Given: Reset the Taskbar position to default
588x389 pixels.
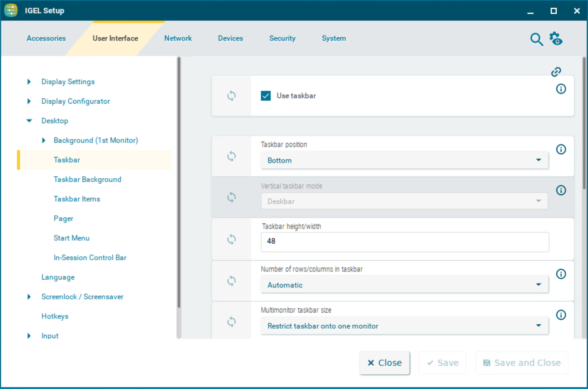Looking at the screenshot, I should [231, 156].
